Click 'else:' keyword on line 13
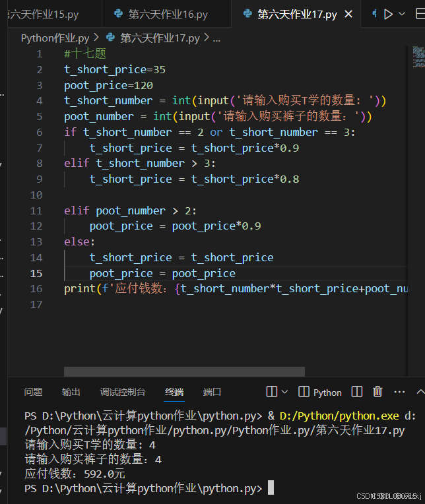The height and width of the screenshot is (504, 425). [79, 241]
